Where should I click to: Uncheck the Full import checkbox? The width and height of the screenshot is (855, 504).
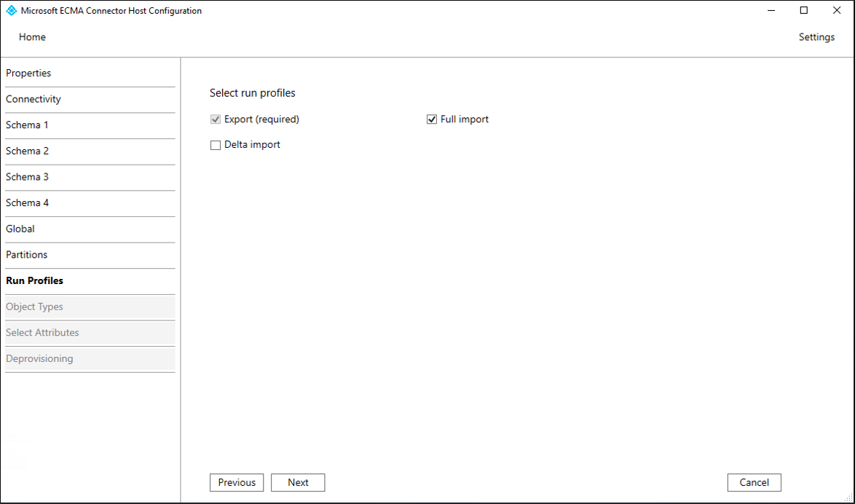[431, 119]
